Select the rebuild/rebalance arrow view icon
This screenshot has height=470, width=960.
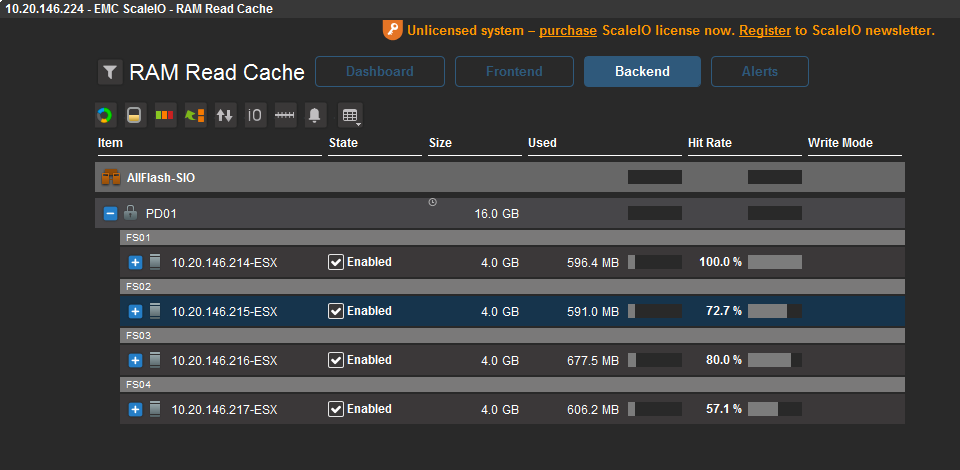195,115
